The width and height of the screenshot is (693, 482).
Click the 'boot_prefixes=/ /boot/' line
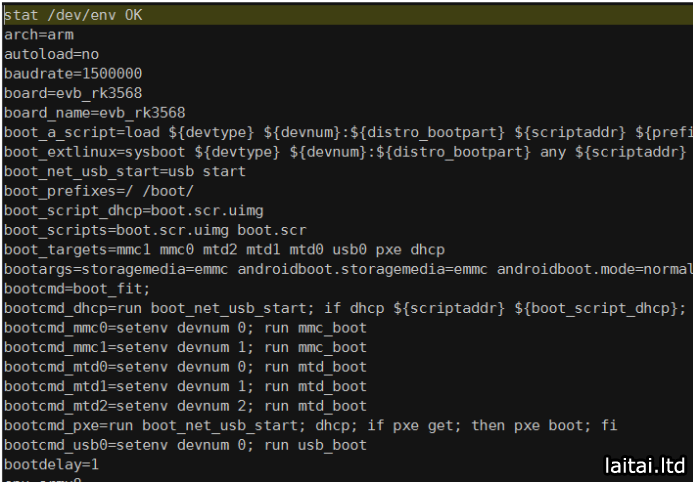coord(99,190)
